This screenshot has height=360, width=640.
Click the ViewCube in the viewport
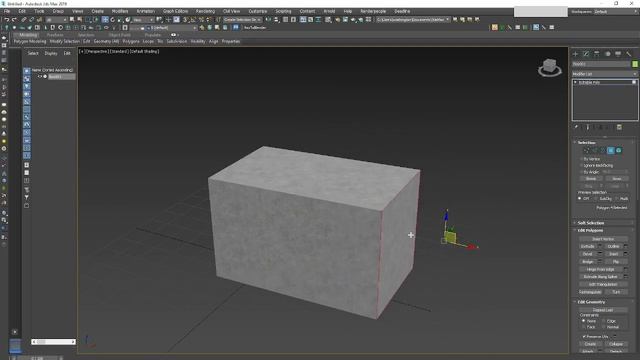pyautogui.click(x=549, y=67)
